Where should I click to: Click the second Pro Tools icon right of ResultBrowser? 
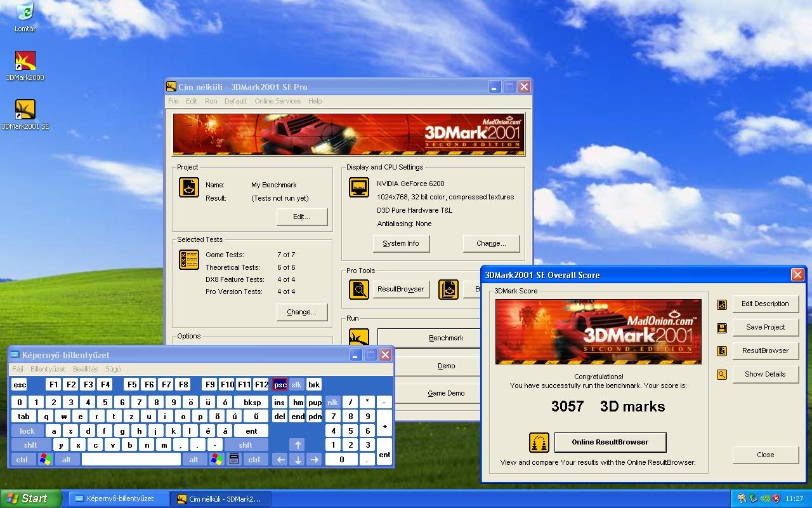(449, 289)
